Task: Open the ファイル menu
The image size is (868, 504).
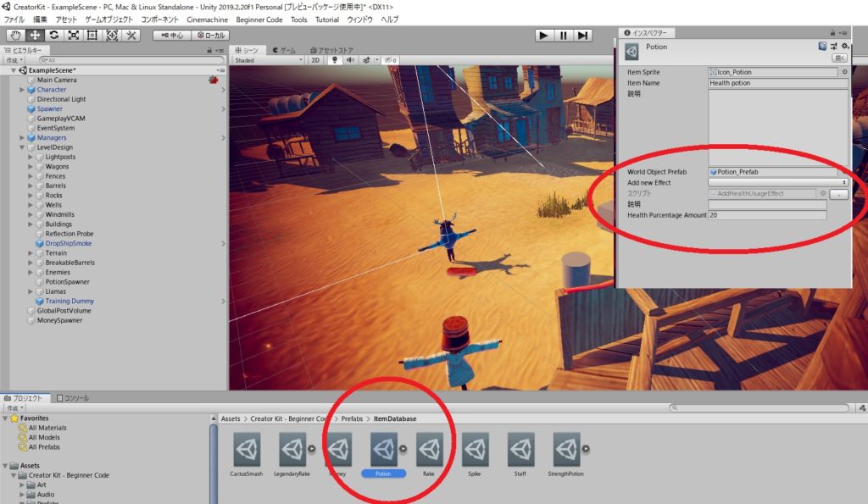Action: tap(14, 19)
